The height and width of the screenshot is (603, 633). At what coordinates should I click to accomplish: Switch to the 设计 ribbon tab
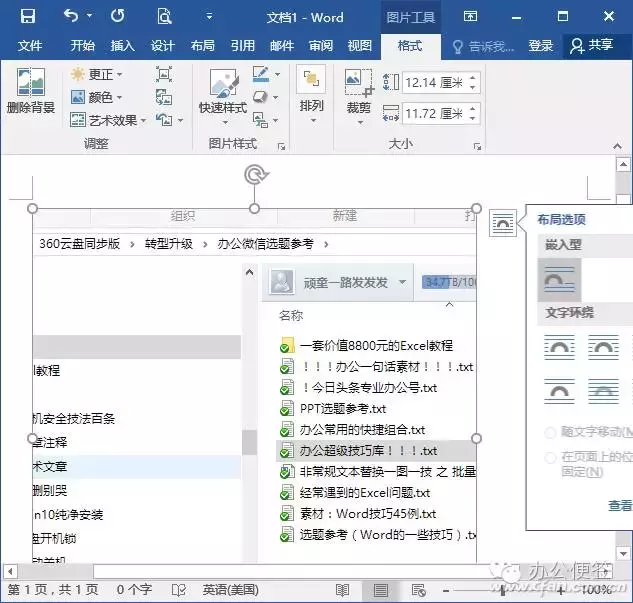pyautogui.click(x=163, y=46)
